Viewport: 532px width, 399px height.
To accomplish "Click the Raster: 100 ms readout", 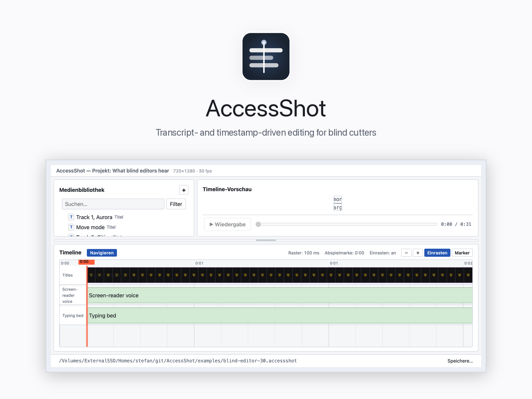I will [x=304, y=253].
